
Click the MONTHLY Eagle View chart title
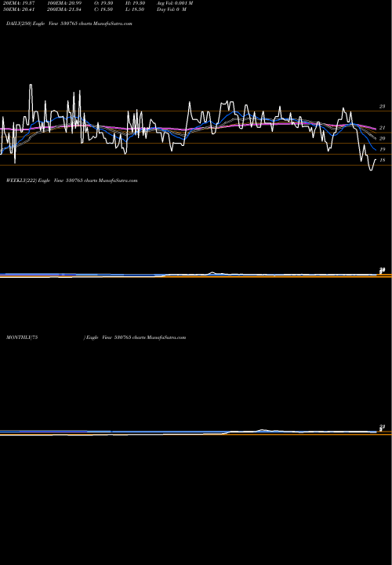point(96,337)
